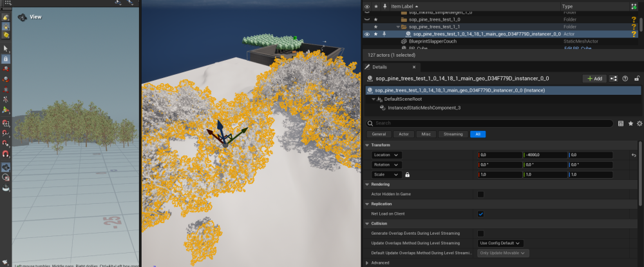
Task: Toggle Actor Hidden In Game checkbox
Action: [x=480, y=194]
